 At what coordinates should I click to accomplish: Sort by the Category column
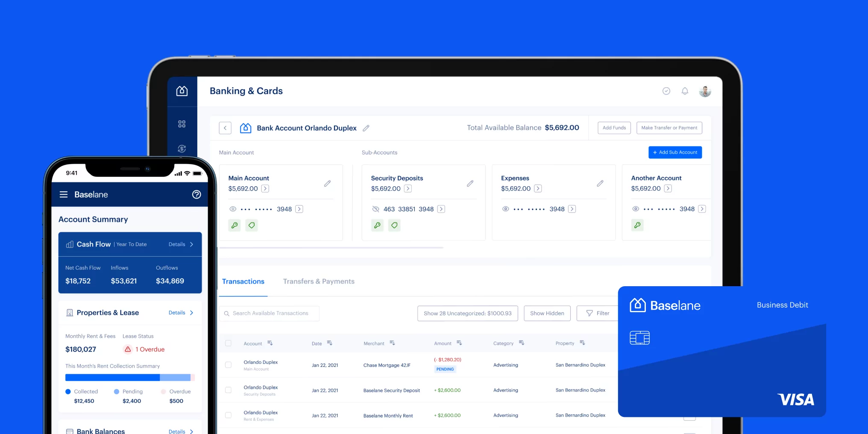[522, 343]
